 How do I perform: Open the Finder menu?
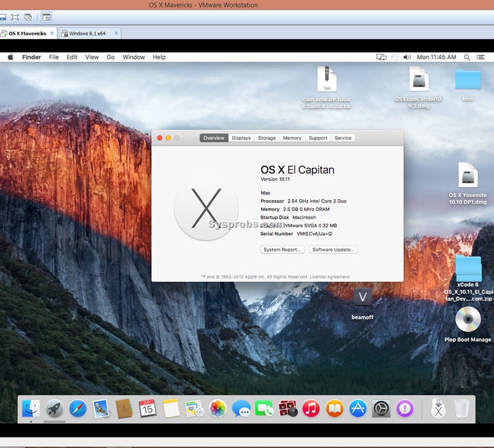click(x=31, y=57)
